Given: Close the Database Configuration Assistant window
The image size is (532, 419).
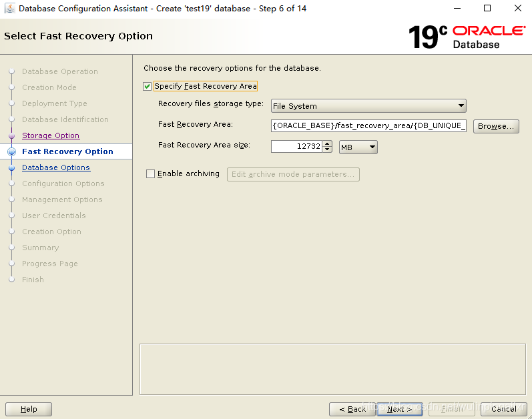Looking at the screenshot, I should click(518, 8).
